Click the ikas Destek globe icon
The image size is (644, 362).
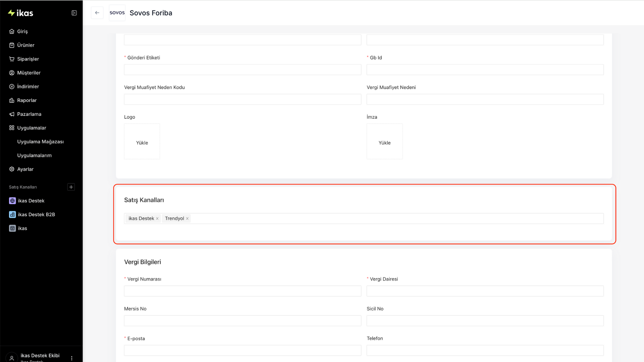[x=12, y=201]
